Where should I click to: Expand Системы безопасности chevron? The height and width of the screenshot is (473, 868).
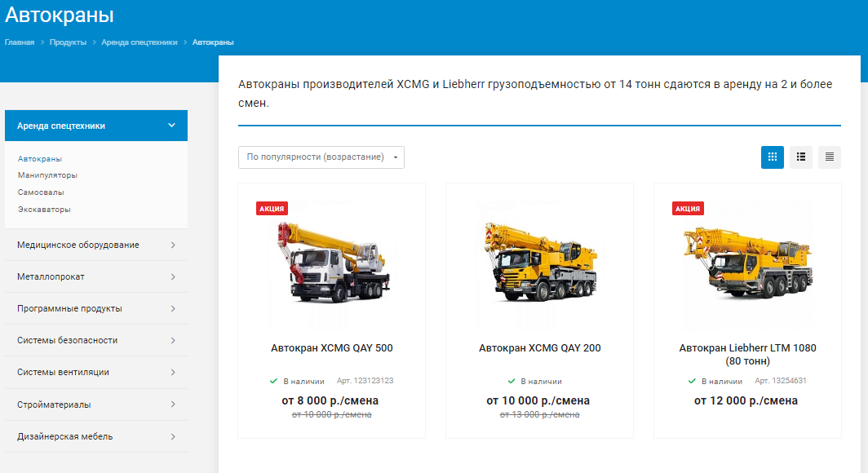coord(173,340)
